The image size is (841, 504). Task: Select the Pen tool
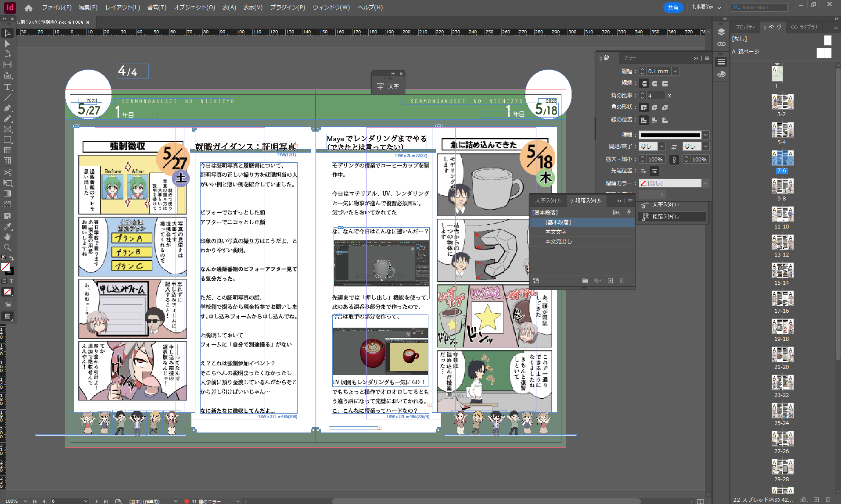[7, 108]
